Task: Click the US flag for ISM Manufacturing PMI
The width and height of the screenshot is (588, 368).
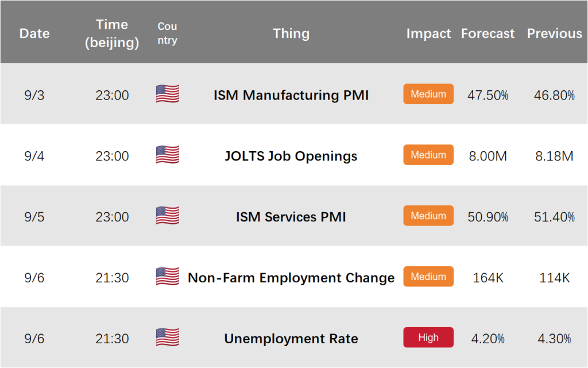Action: 168,94
